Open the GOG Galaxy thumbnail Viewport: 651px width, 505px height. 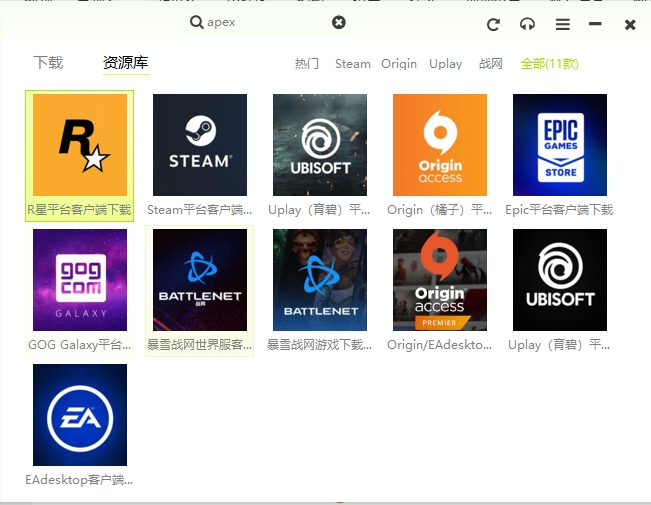[x=80, y=280]
